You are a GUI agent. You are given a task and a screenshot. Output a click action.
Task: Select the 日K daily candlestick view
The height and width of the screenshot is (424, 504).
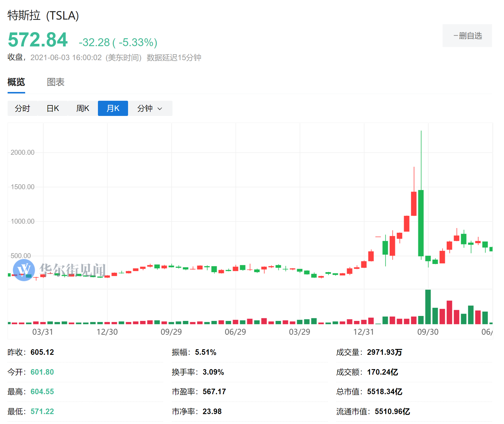click(x=53, y=108)
